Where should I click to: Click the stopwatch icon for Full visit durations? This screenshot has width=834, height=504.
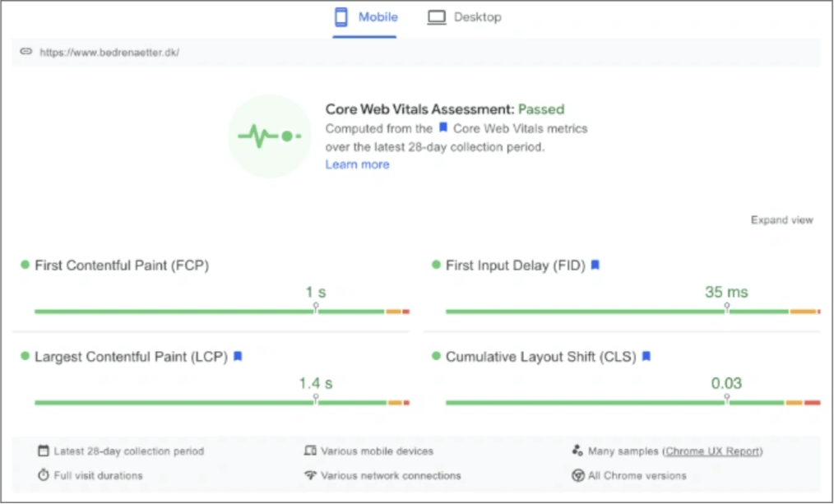44,475
